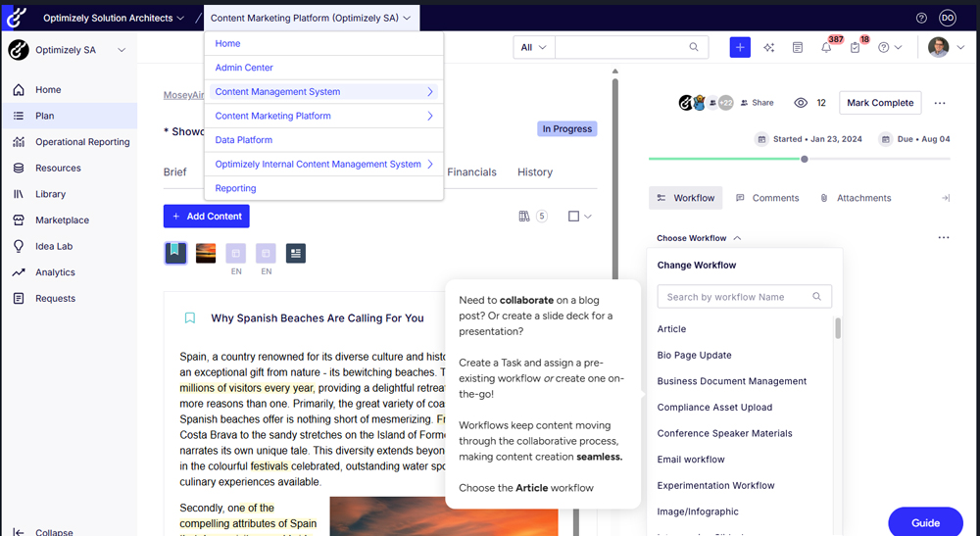Click the DO user avatar
The width and height of the screenshot is (980, 536).
click(x=948, y=18)
